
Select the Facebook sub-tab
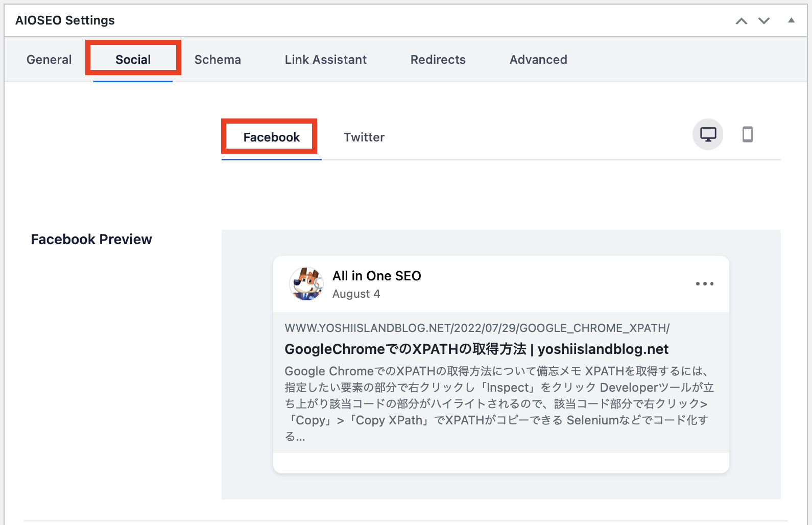271,137
